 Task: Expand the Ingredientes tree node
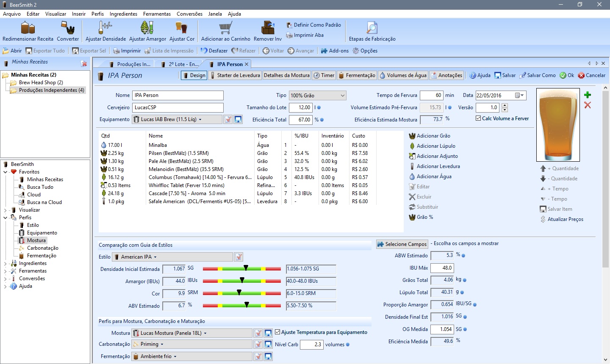[6, 263]
